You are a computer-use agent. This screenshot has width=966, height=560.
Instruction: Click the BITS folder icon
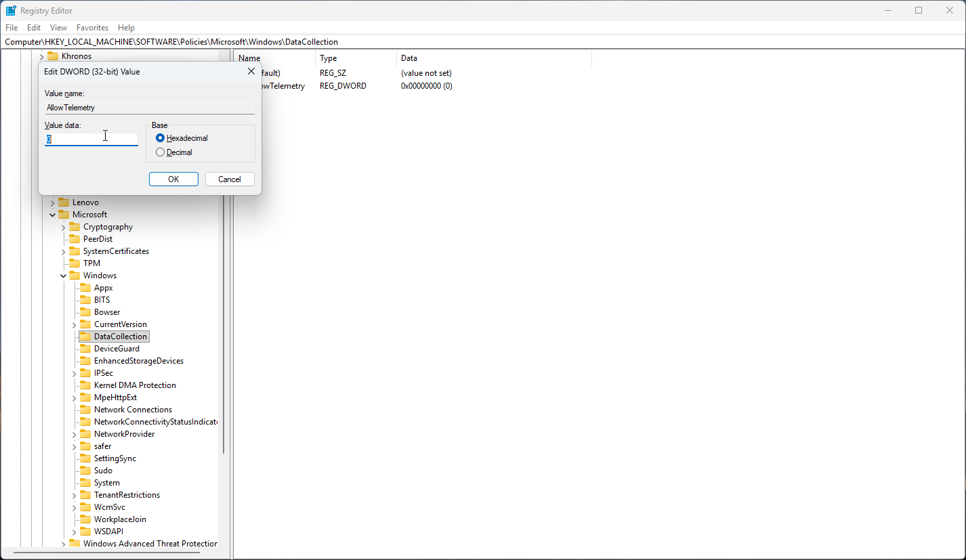pyautogui.click(x=85, y=300)
